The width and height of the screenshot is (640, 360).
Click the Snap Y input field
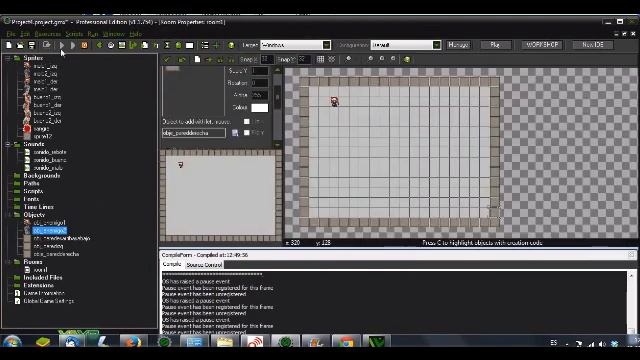304,60
